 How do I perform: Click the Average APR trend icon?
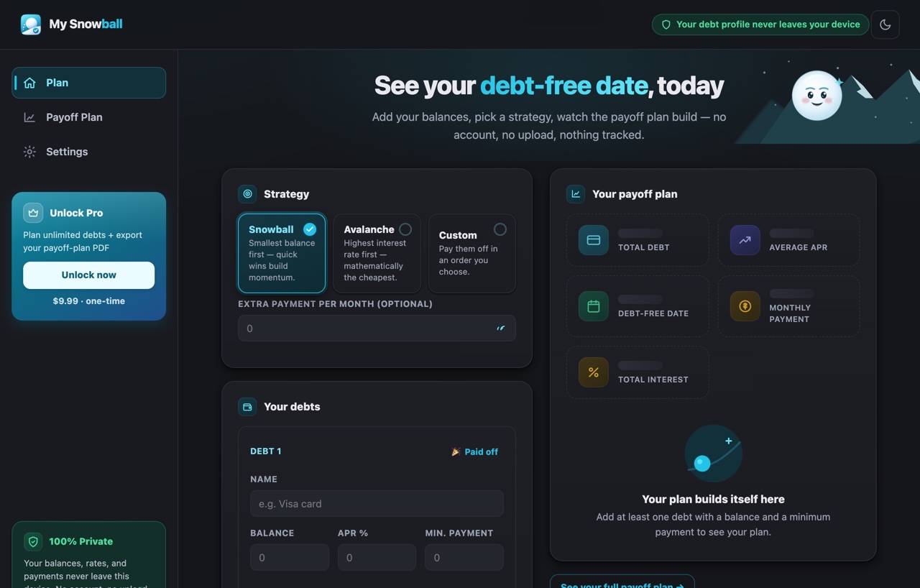tap(745, 240)
